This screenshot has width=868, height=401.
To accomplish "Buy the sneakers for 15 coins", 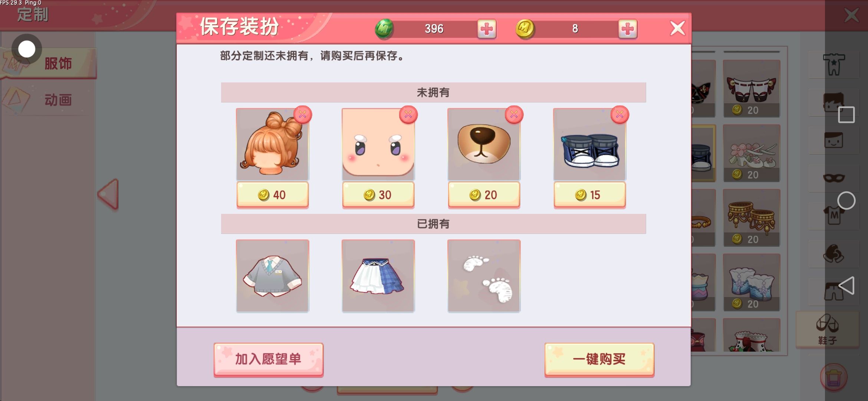I will pyautogui.click(x=590, y=195).
